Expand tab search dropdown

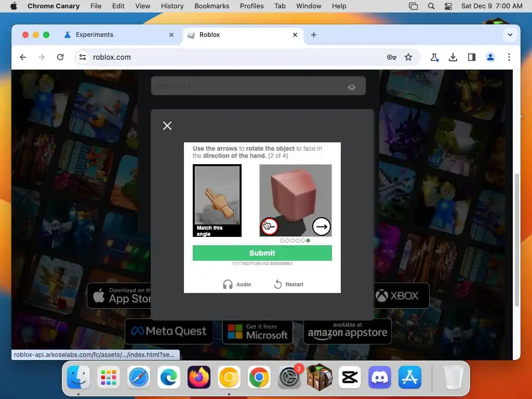(x=510, y=35)
